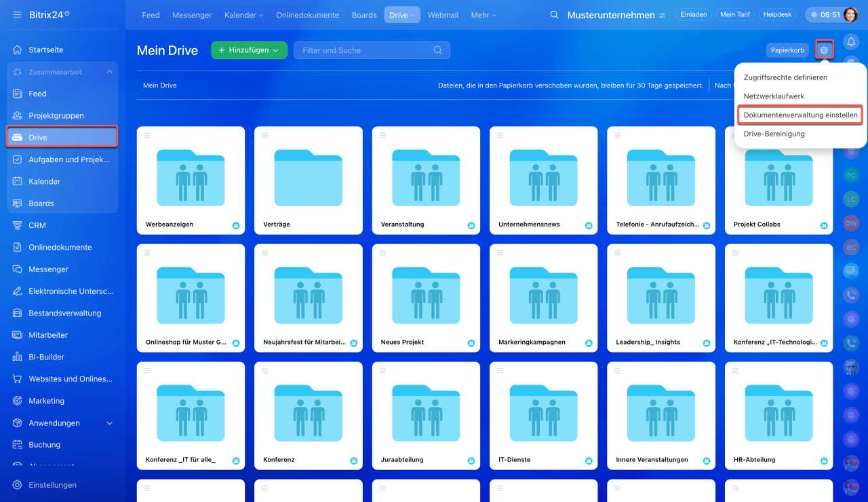Open CRM from the left sidebar

[37, 225]
